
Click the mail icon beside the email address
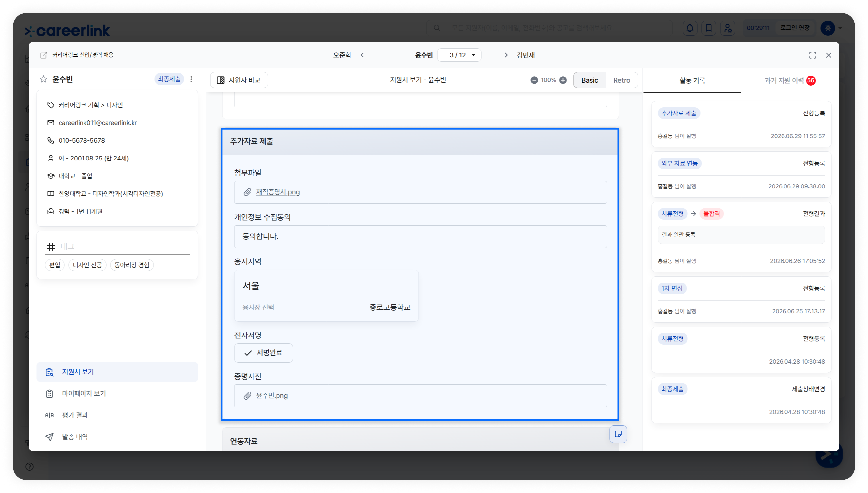point(51,123)
